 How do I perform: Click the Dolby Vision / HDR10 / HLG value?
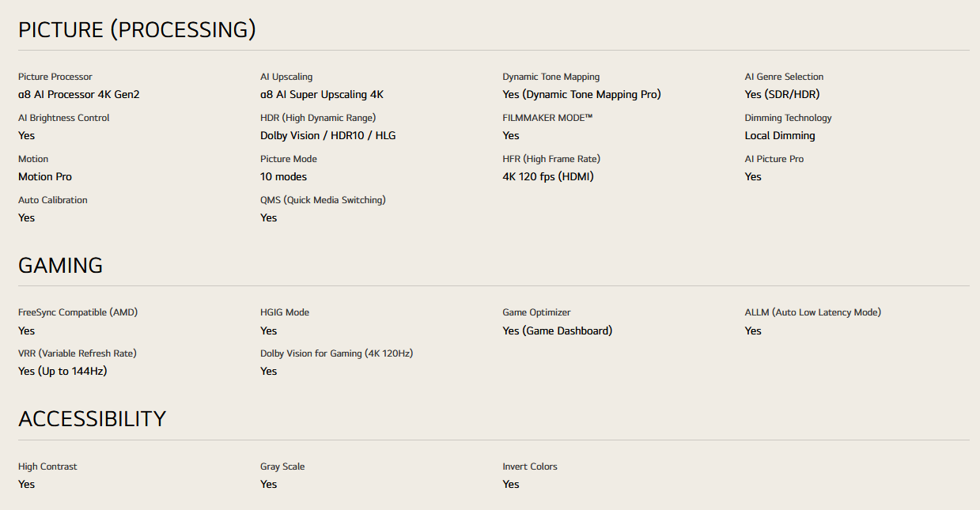[328, 136]
